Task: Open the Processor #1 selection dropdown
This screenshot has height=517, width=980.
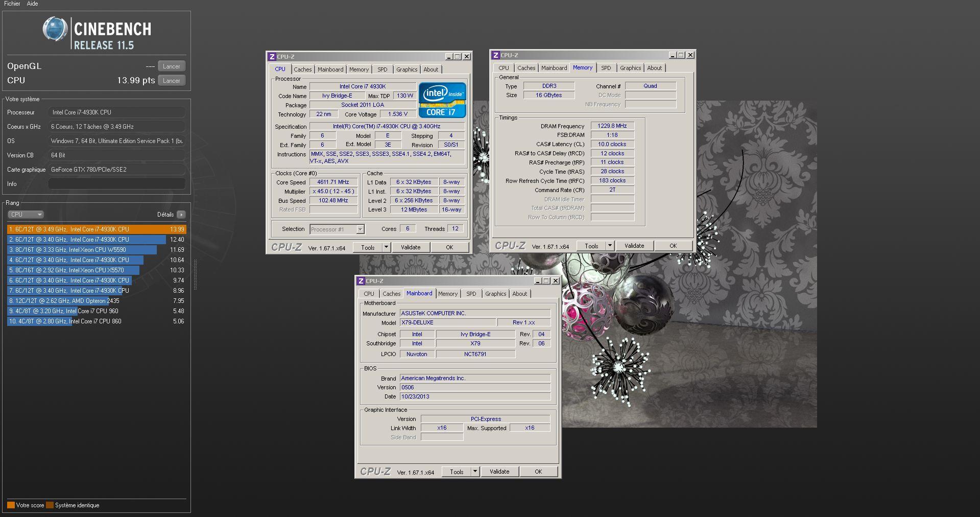Action: coord(337,229)
